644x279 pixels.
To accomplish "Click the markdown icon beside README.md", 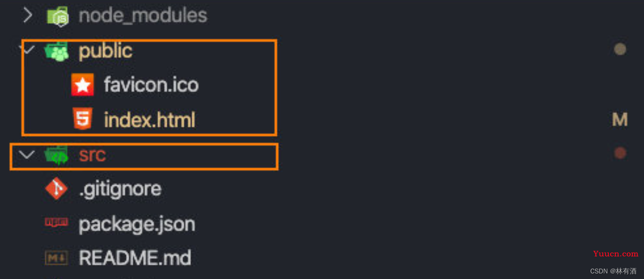I will tap(56, 258).
